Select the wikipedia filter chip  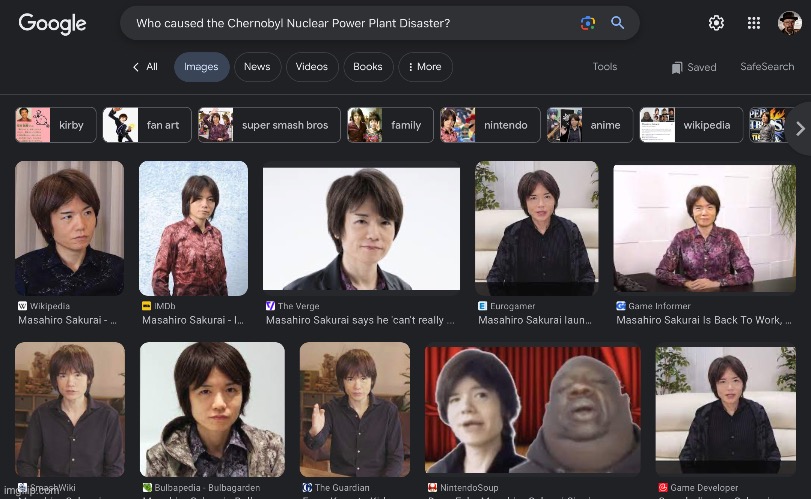tap(691, 125)
